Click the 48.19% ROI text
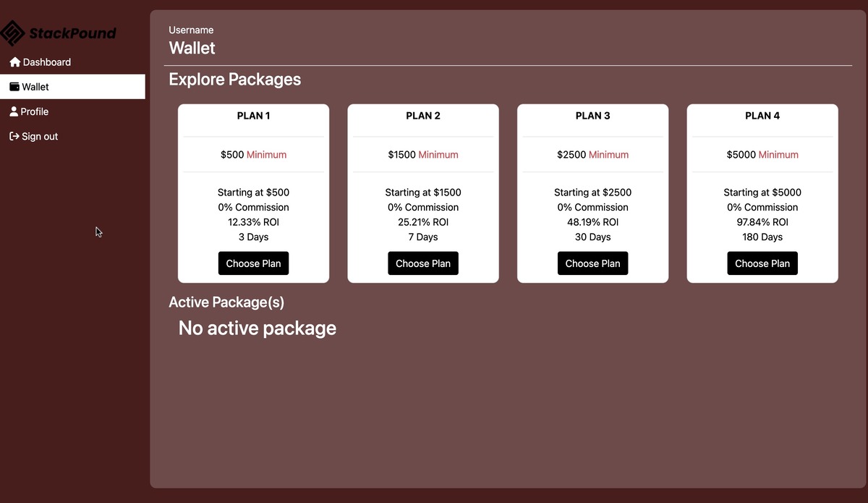 click(592, 222)
